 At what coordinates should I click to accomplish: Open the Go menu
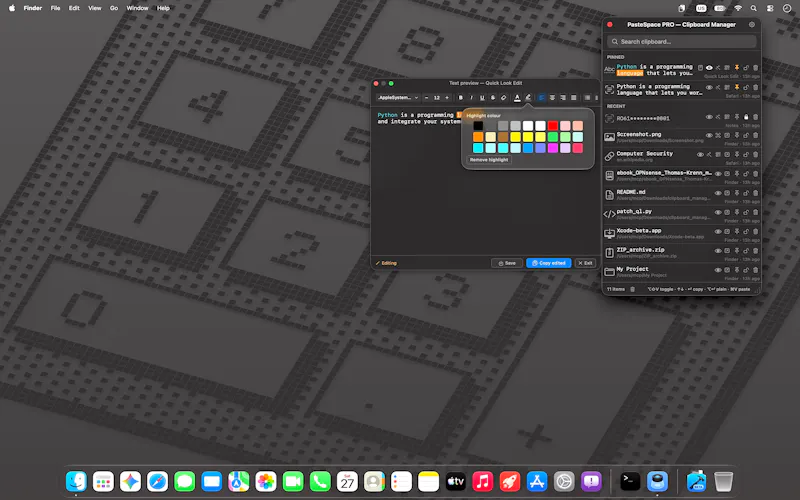tap(114, 8)
